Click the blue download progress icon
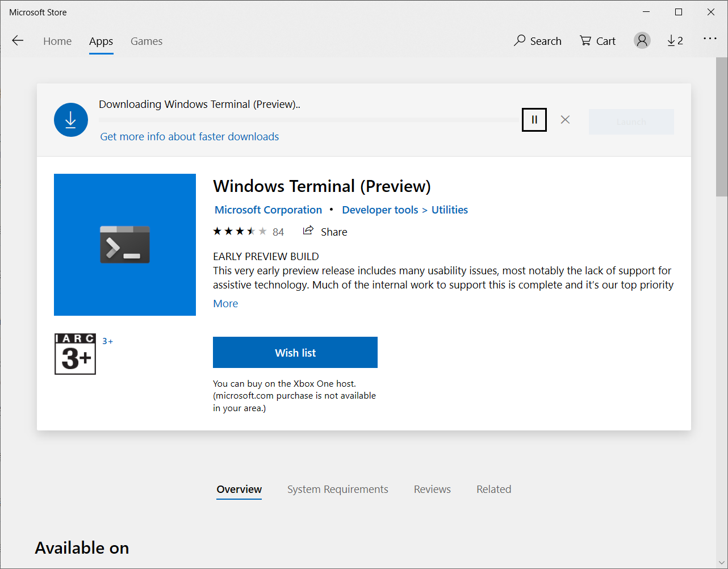728x569 pixels. 70,119
